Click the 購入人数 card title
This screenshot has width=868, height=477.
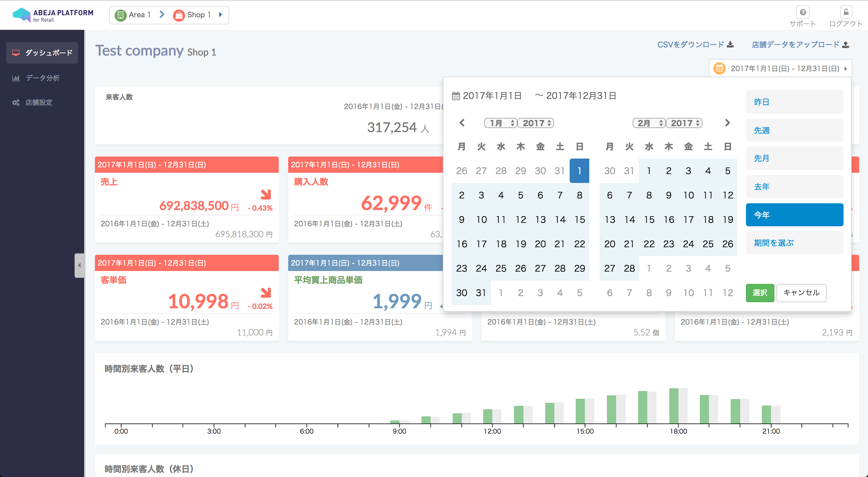(x=311, y=182)
